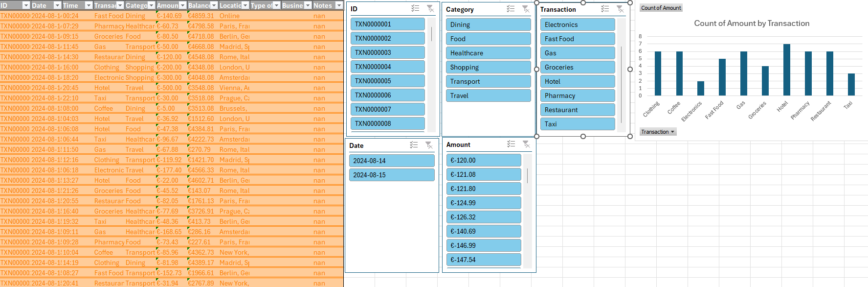This screenshot has width=868, height=287.
Task: Open the Balance column filter dropdown
Action: pyautogui.click(x=214, y=5)
